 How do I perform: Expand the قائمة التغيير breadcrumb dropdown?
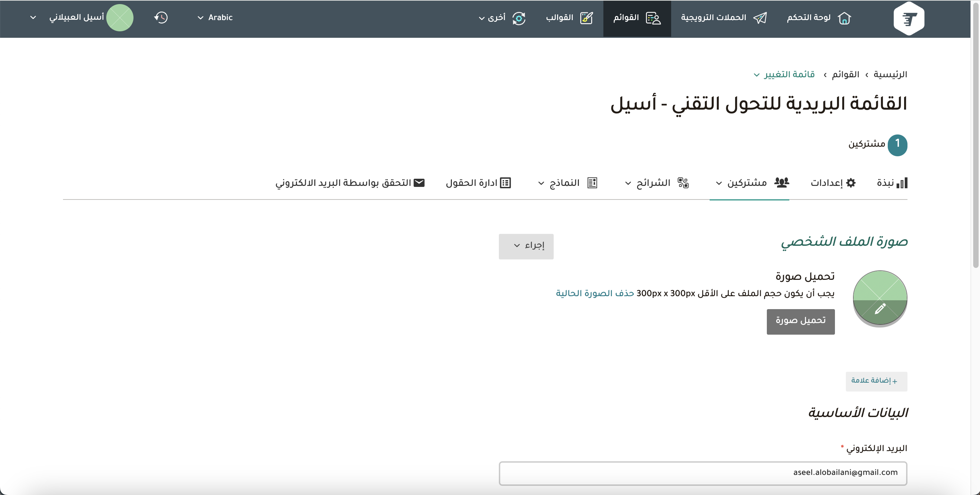point(784,74)
